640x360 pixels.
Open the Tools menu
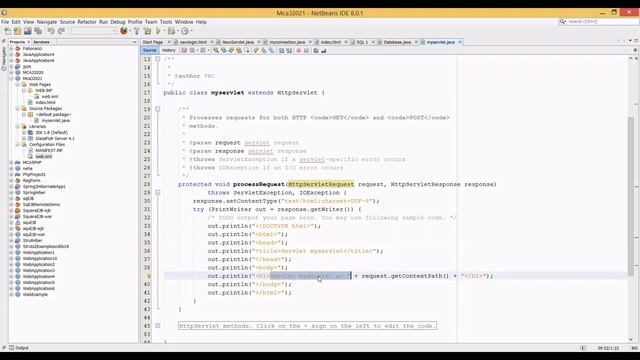click(166, 22)
